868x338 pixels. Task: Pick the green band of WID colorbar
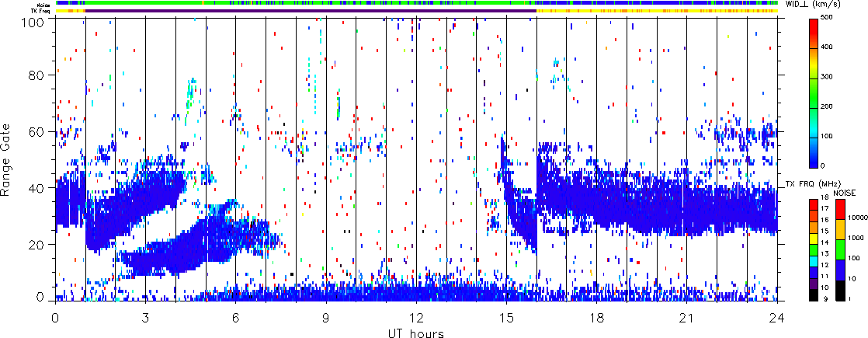coord(813,94)
